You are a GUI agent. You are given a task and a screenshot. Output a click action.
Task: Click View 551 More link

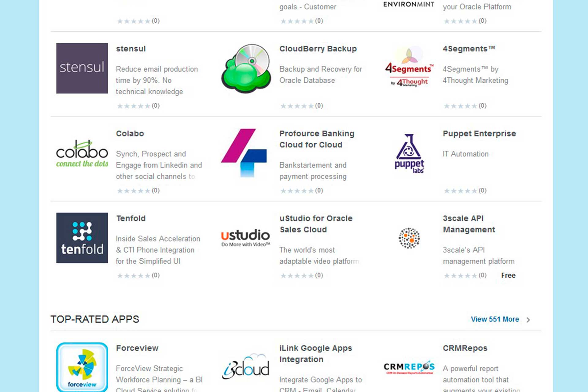click(495, 319)
